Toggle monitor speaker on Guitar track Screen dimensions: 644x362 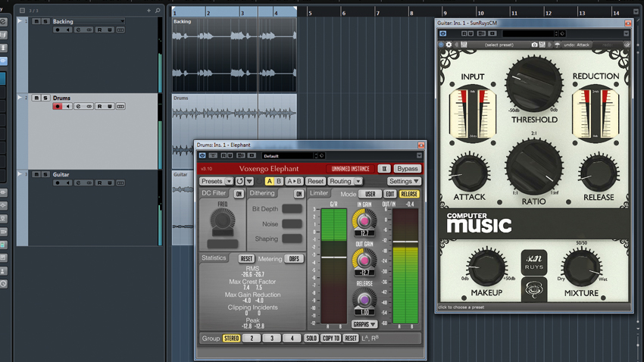(x=68, y=183)
